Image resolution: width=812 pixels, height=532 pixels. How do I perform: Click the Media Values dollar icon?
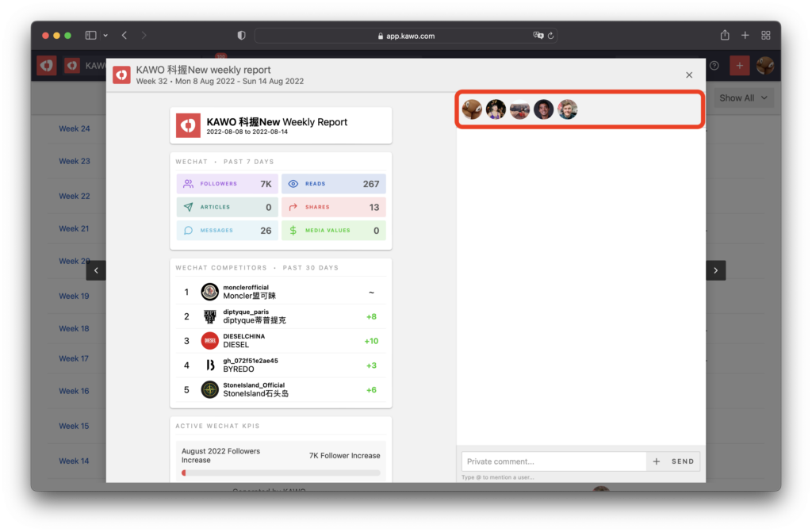[x=293, y=231]
